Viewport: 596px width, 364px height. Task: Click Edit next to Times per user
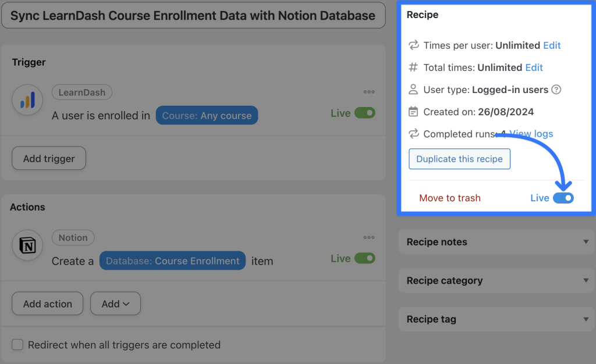pos(552,45)
